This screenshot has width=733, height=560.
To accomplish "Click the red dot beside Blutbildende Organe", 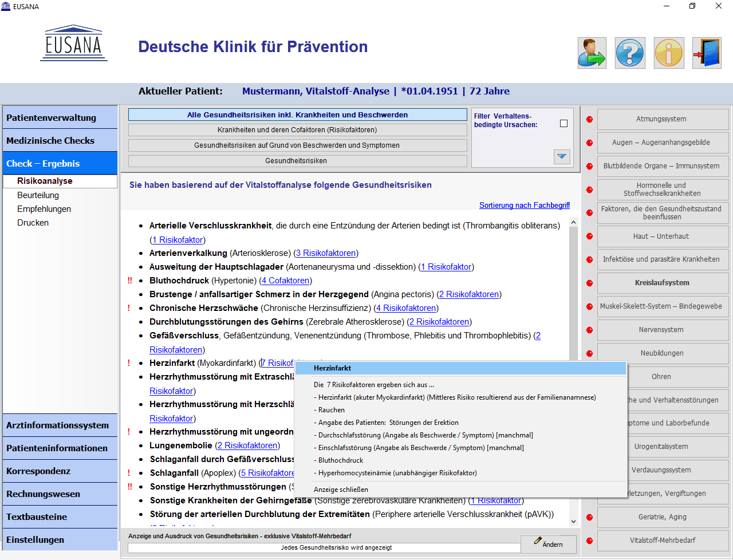I will pos(589,166).
